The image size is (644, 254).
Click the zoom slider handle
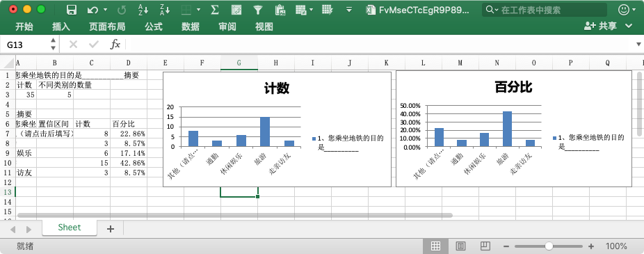549,246
